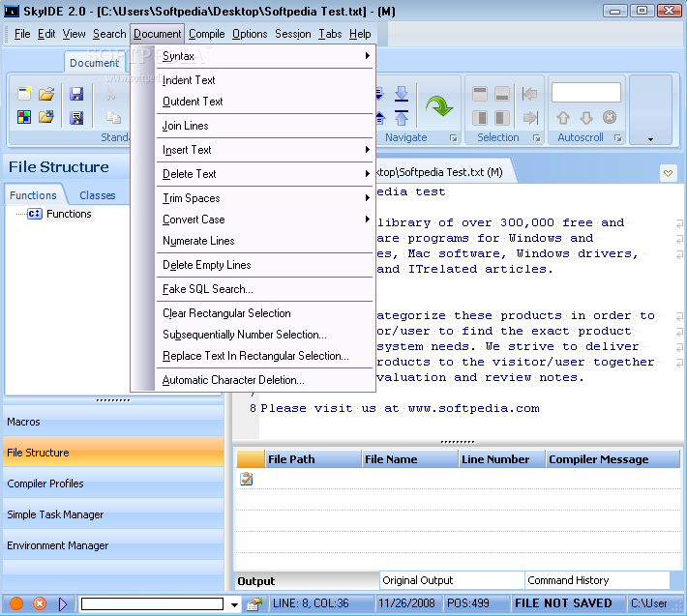
Task: Click the colored squares template icon
Action: pos(24,117)
